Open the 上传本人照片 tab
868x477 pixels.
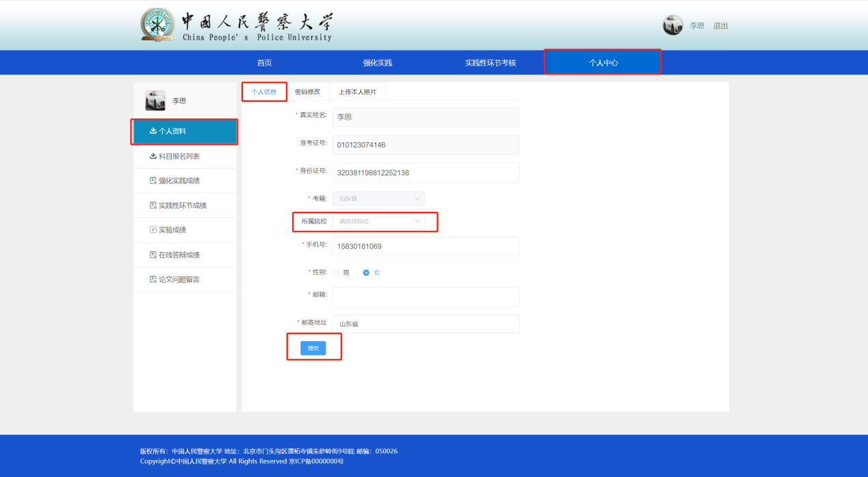pos(357,92)
